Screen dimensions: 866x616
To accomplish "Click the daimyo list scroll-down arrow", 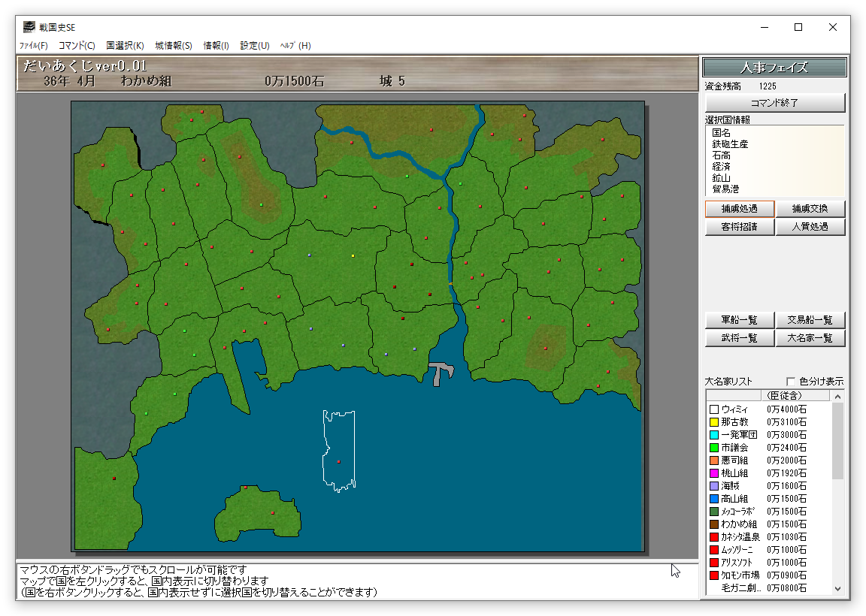I will (837, 589).
